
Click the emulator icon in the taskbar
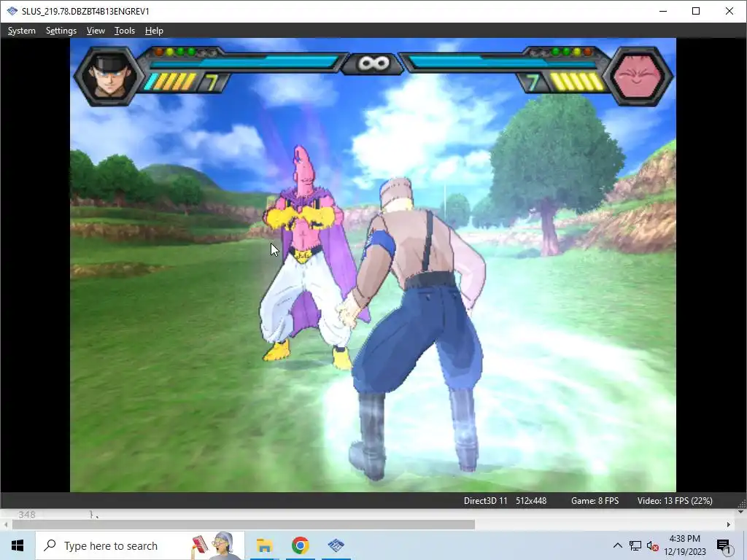(x=336, y=545)
